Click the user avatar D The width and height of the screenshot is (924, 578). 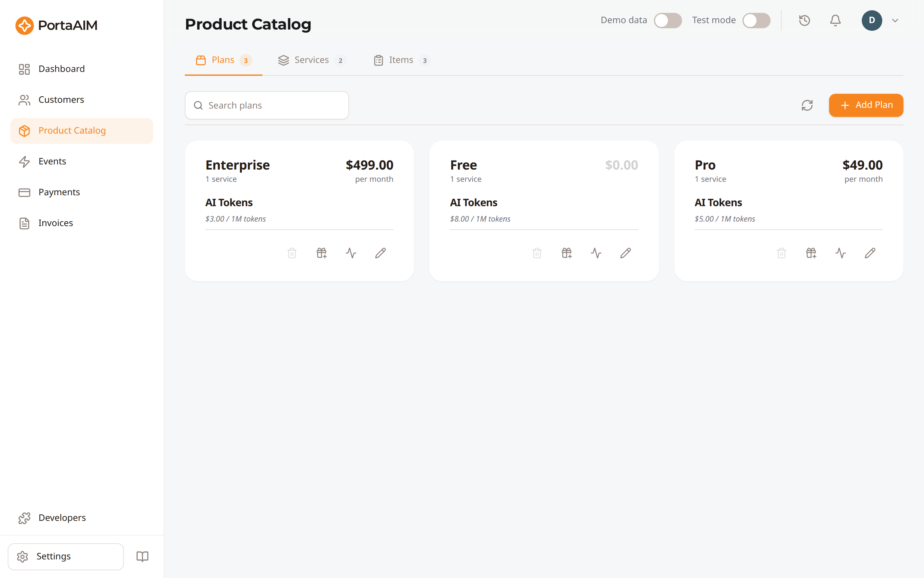872,20
